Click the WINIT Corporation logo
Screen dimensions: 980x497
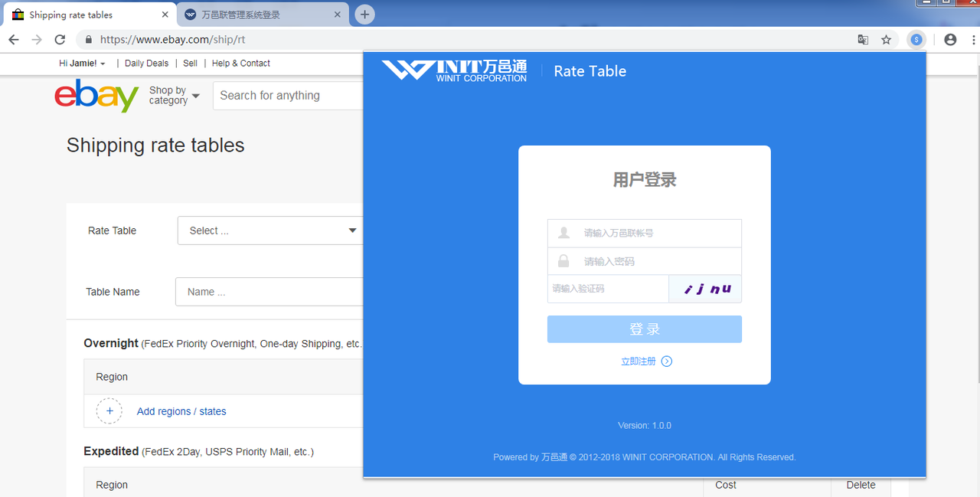(455, 70)
